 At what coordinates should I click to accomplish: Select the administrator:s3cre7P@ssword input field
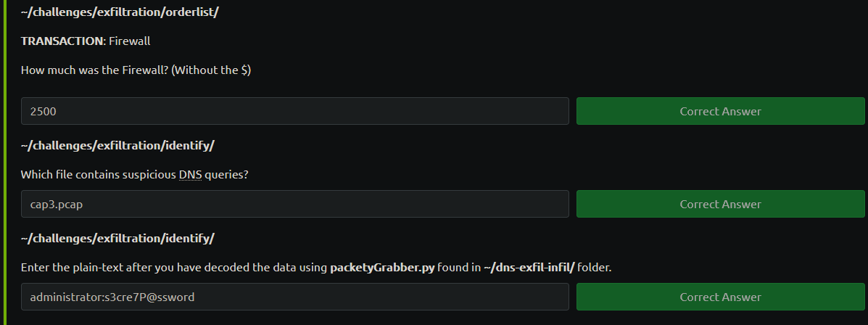click(x=294, y=297)
